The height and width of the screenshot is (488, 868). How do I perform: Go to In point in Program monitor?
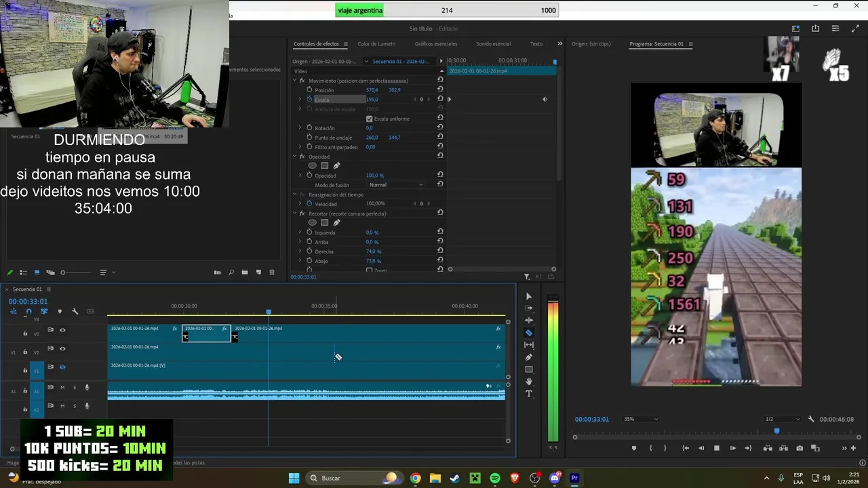pos(686,448)
